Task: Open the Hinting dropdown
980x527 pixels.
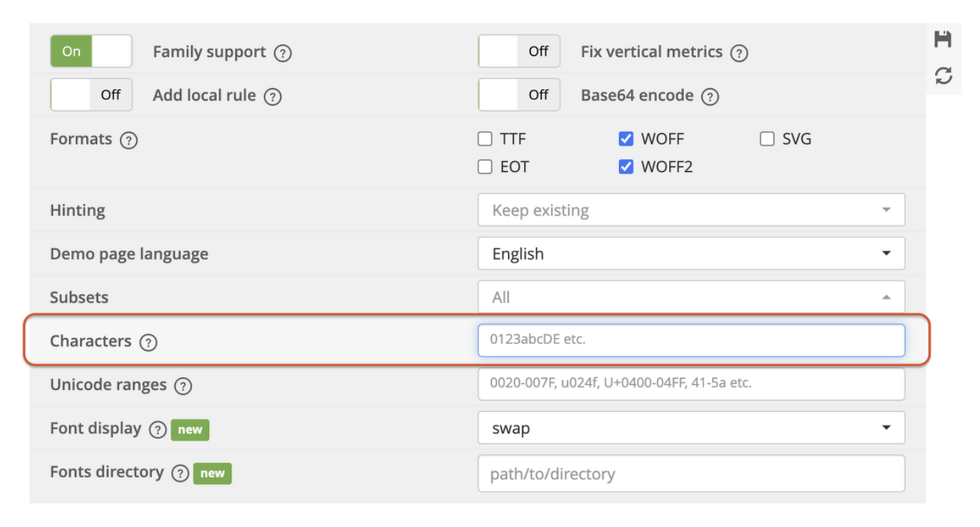Action: tap(691, 210)
